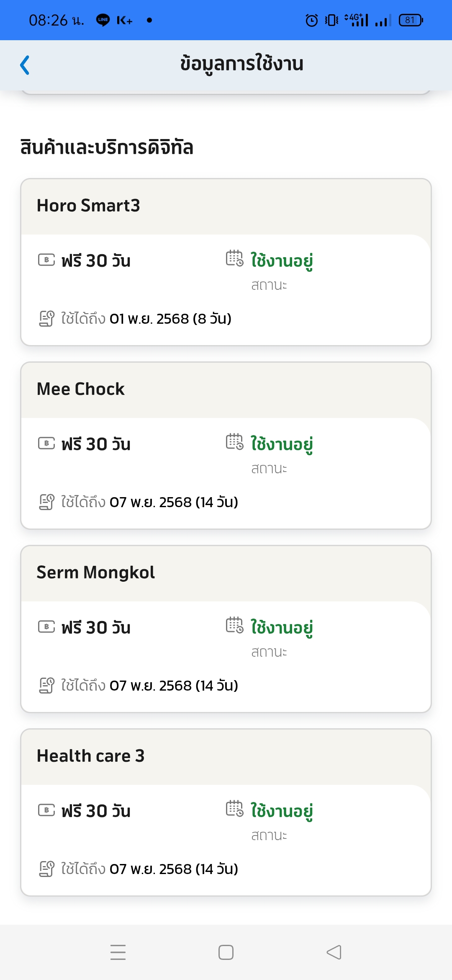Image resolution: width=452 pixels, height=980 pixels.
Task: Tap the expiry receipt icon in Mee Chock card
Action: tap(46, 502)
